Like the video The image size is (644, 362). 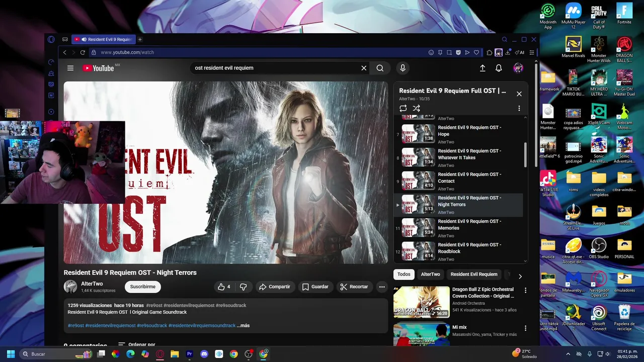click(224, 287)
